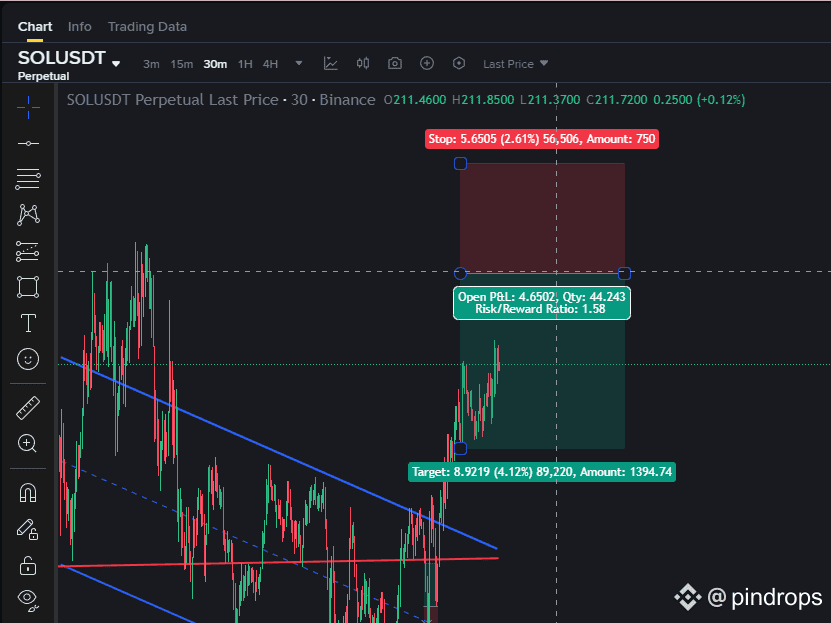Click the open value O211.4600 in legend
Image resolution: width=831 pixels, height=623 pixels.
415,100
